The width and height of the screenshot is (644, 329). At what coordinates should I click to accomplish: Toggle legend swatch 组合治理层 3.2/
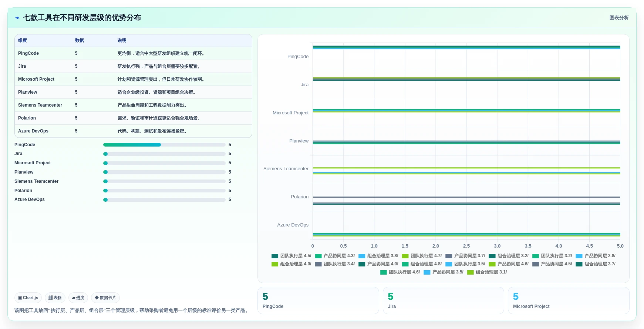pyautogui.click(x=492, y=256)
